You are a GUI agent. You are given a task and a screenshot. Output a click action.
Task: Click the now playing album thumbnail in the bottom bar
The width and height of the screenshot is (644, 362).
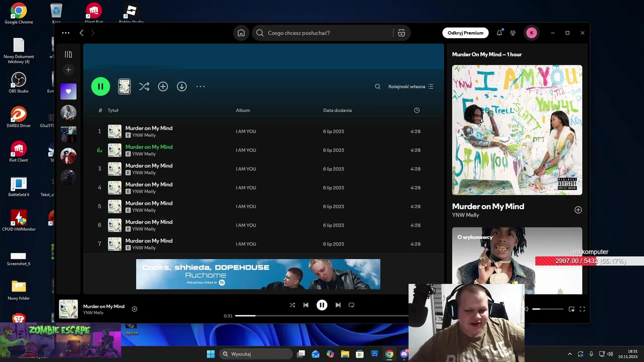68,309
